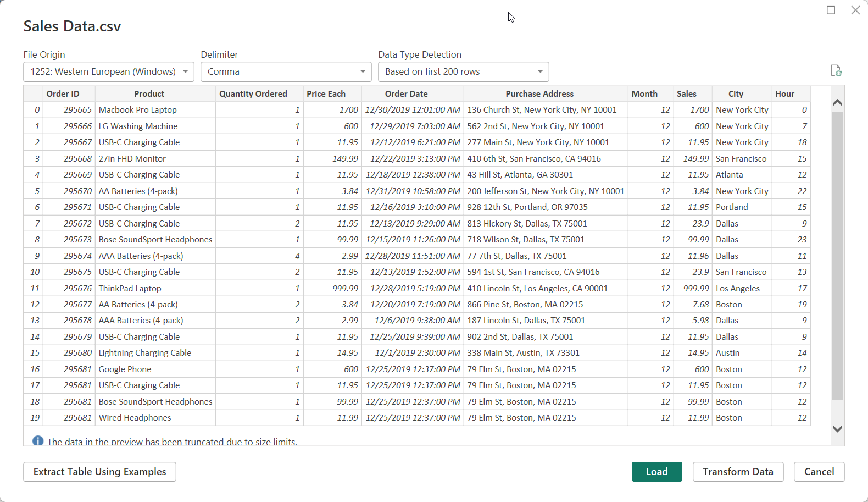Image resolution: width=868 pixels, height=502 pixels.
Task: Open the File Origin dropdown
Action: tap(109, 71)
